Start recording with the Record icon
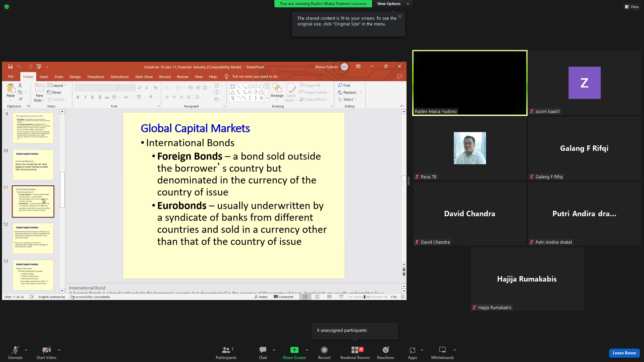The height and width of the screenshot is (362, 644). [x=324, y=350]
